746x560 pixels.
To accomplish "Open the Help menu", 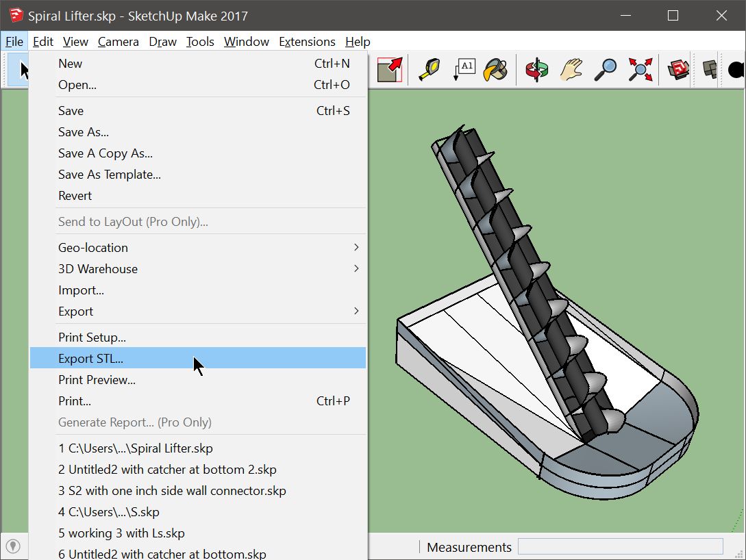I will tap(358, 42).
